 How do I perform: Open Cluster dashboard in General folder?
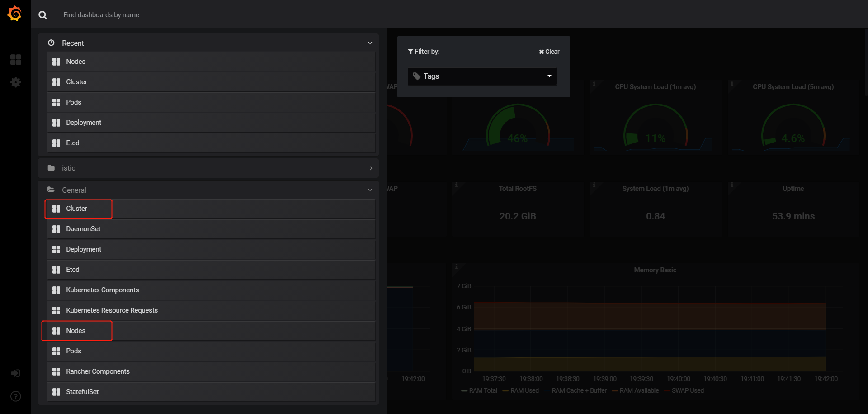coord(211,209)
